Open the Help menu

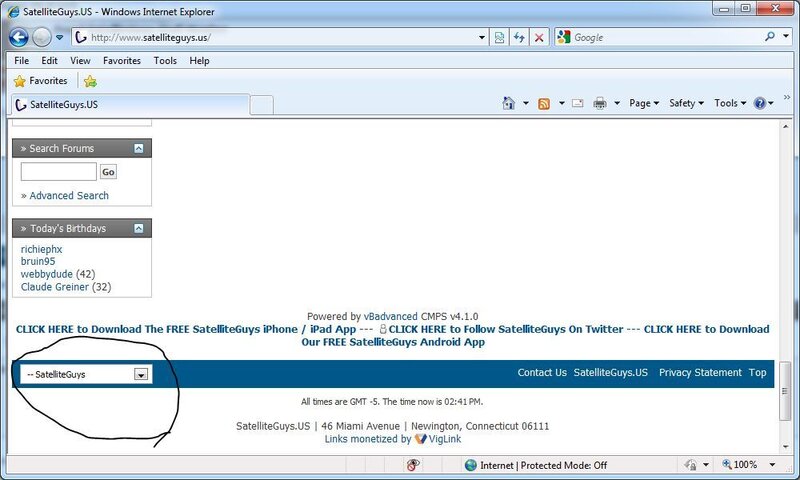coord(199,61)
